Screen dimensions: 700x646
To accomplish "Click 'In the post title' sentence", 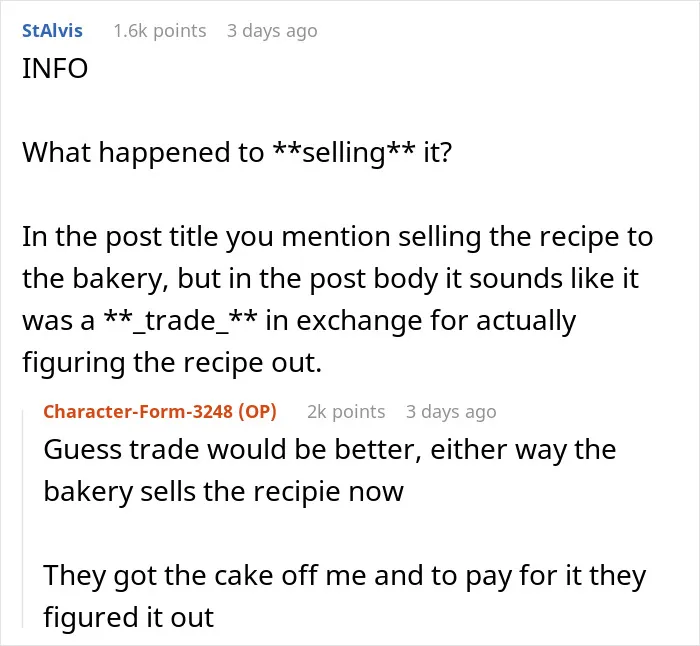I will pos(338,237).
